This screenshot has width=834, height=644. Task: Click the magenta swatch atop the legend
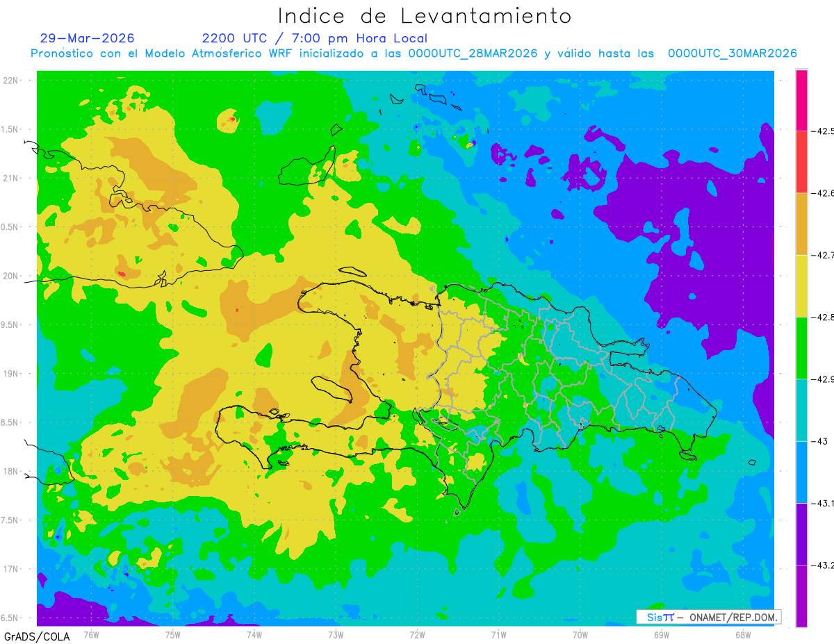pos(801,100)
